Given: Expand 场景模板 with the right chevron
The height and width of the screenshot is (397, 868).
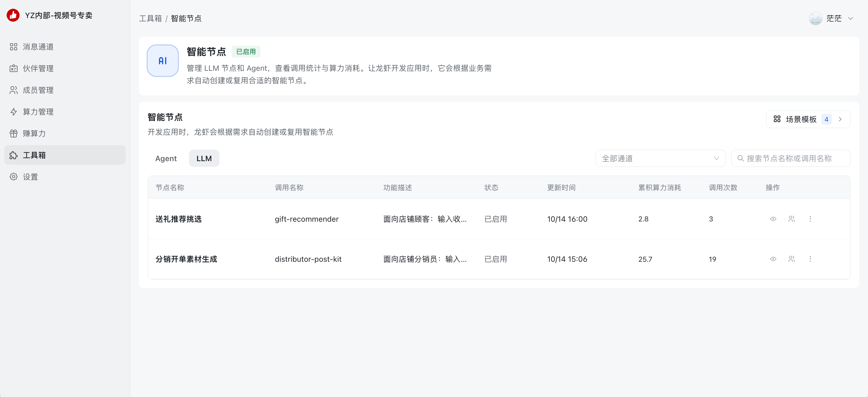Looking at the screenshot, I should pos(840,119).
